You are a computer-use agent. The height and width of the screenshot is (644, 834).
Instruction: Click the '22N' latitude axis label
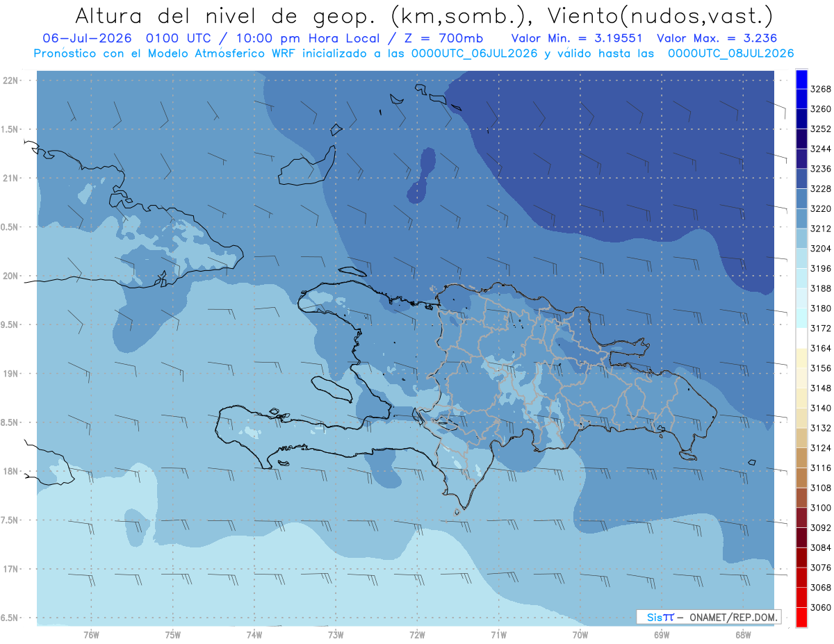click(x=11, y=81)
